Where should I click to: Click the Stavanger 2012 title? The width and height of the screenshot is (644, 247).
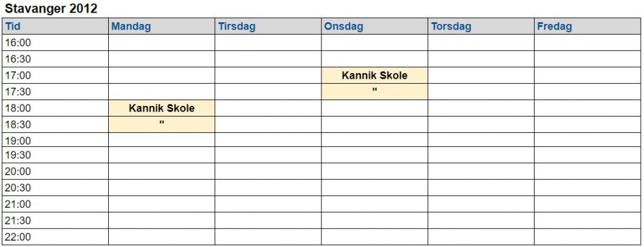click(51, 9)
